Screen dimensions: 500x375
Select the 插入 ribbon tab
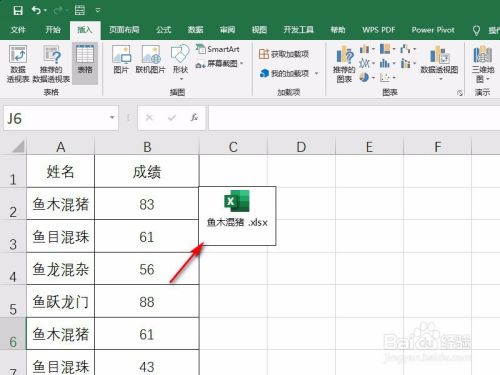click(x=85, y=30)
